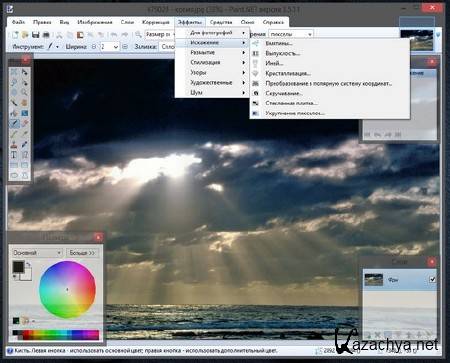450x363 pixels.
Task: Expand the Для фотографий submenu
Action: (213, 33)
